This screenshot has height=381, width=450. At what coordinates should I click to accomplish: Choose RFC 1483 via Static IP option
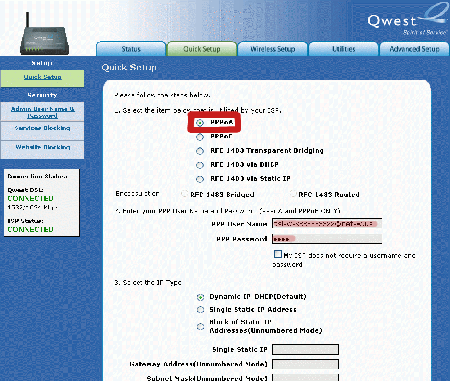pyautogui.click(x=200, y=179)
